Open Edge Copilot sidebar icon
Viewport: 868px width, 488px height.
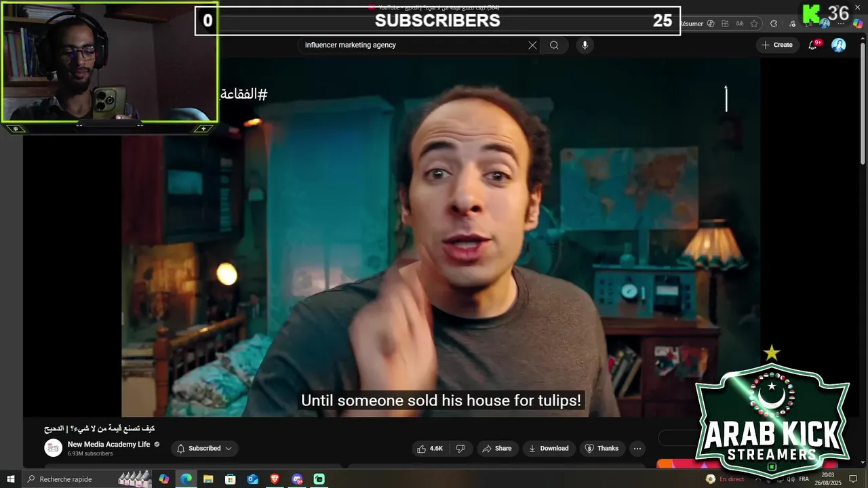coord(858,24)
